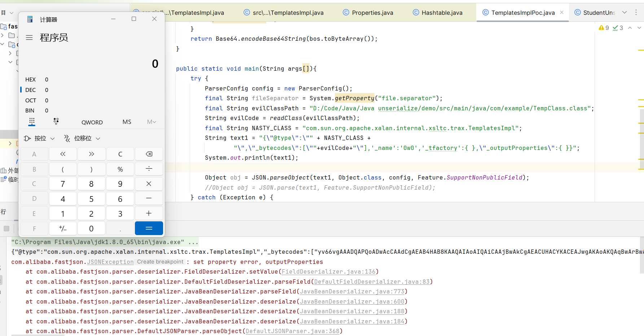Screen dimensions: 644x336
Task: Click the left shift key in calculator
Action: point(63,154)
